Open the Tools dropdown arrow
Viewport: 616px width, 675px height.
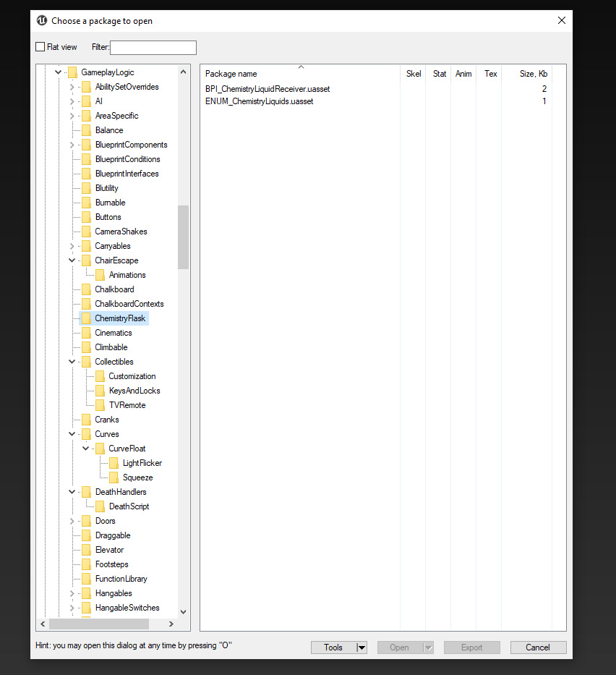tap(362, 648)
